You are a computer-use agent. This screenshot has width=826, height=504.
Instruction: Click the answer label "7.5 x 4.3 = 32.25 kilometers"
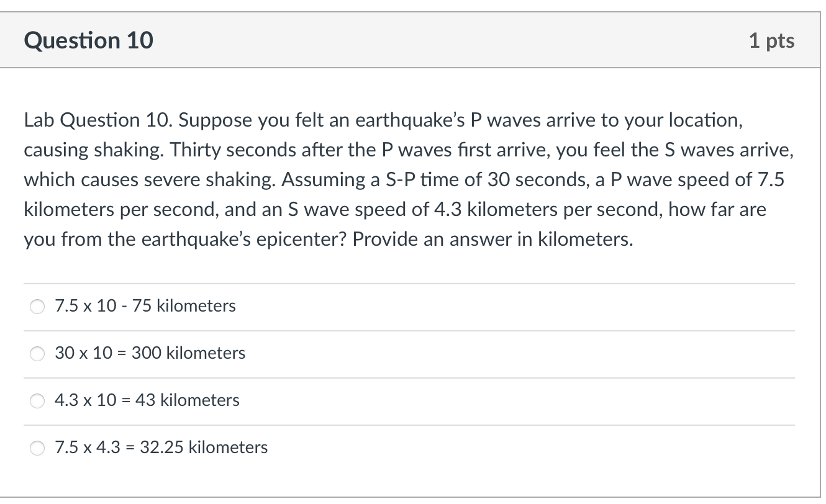coord(161,448)
